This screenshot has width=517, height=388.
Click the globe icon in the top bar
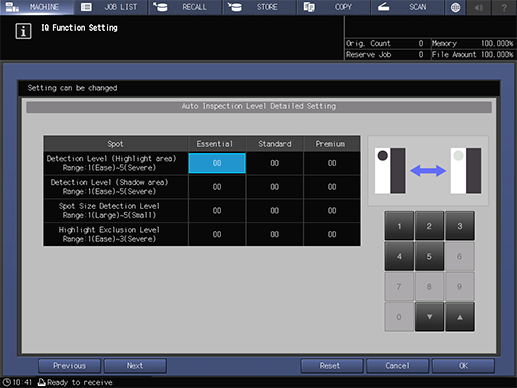point(455,7)
